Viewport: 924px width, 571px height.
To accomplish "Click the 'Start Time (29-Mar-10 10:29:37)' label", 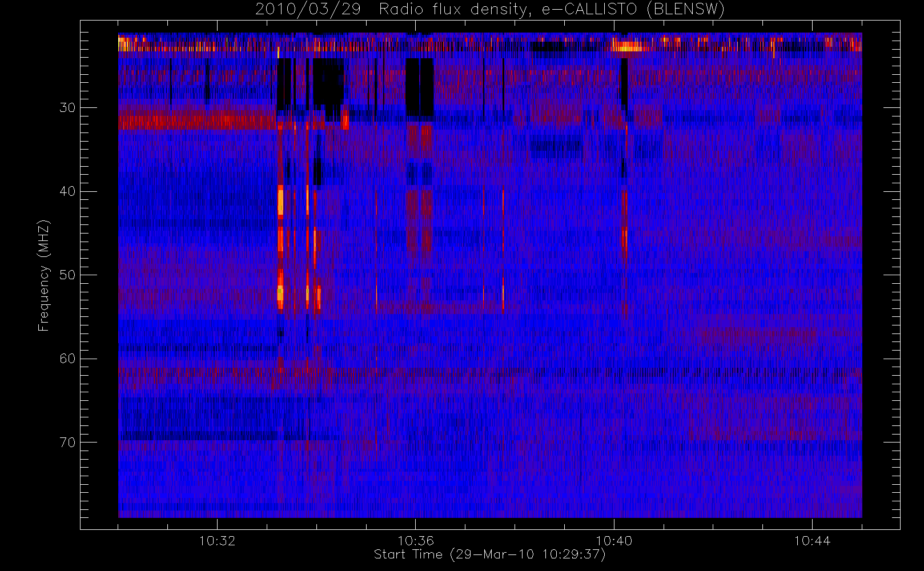I will coord(490,554).
